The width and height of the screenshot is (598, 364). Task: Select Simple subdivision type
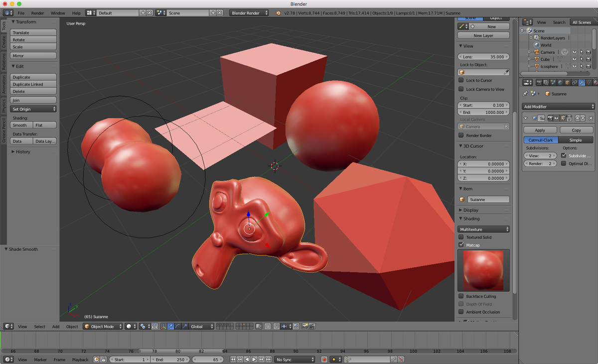click(x=576, y=140)
